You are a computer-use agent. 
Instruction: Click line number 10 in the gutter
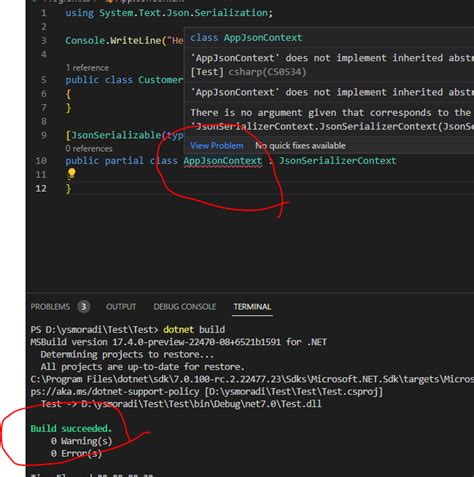[x=41, y=161]
